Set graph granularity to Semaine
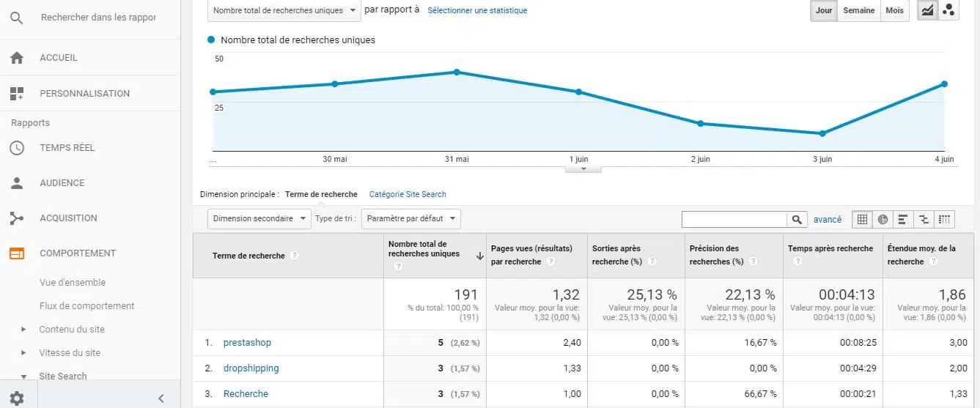Viewport: 980px width, 408px height. pos(858,10)
